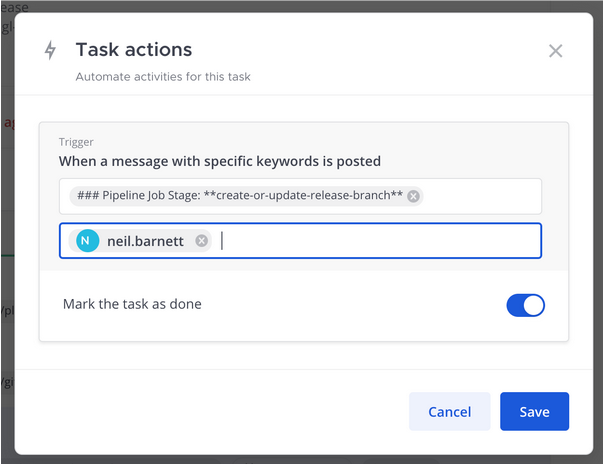Click the lightning bolt Task actions icon
This screenshot has height=464, width=604.
pos(50,51)
